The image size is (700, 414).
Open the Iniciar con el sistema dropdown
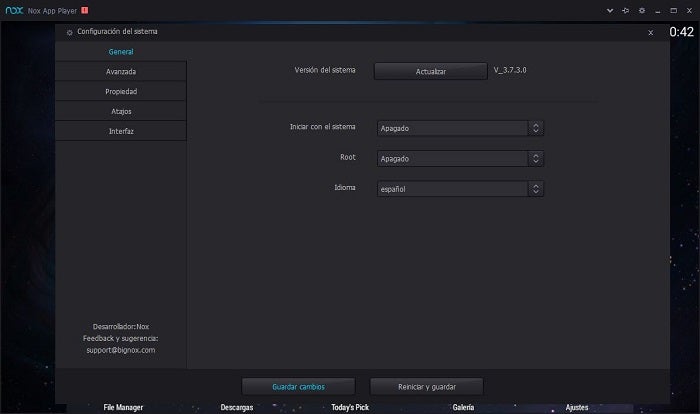click(x=460, y=128)
